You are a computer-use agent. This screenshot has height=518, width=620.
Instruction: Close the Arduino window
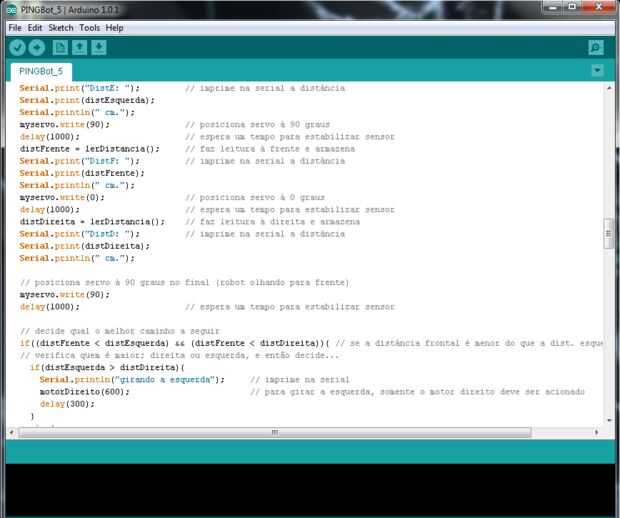click(x=599, y=8)
